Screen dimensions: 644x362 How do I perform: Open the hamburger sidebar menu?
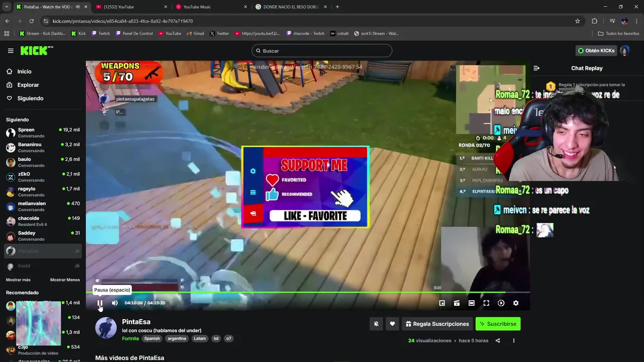[x=11, y=51]
